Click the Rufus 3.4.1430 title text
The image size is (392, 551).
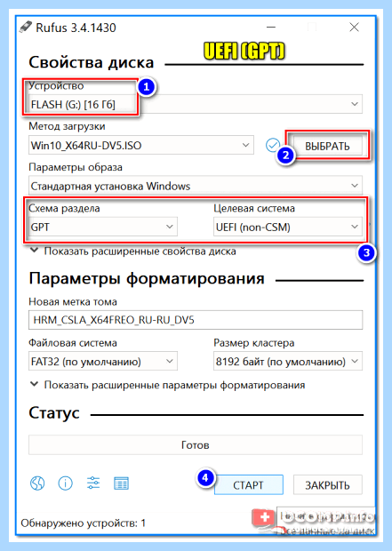76,28
